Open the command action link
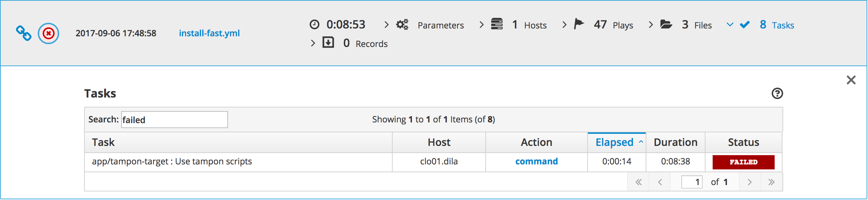Screen dimensions: 868x200 click(536, 161)
